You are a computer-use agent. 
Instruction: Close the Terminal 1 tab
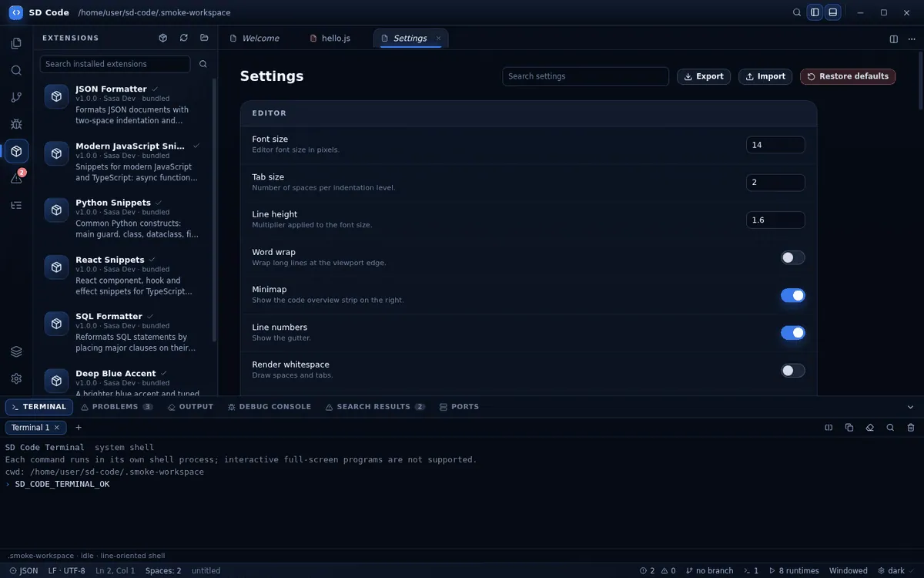57,428
